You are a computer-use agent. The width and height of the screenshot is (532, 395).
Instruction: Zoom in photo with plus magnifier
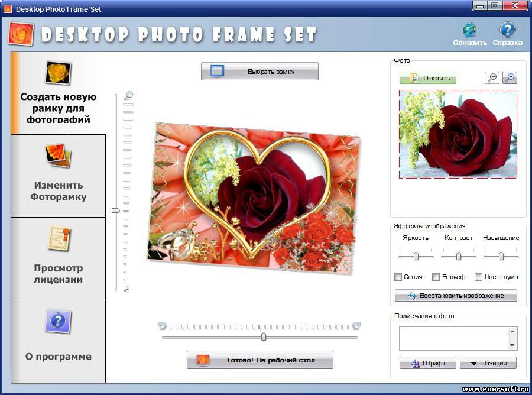[510, 77]
